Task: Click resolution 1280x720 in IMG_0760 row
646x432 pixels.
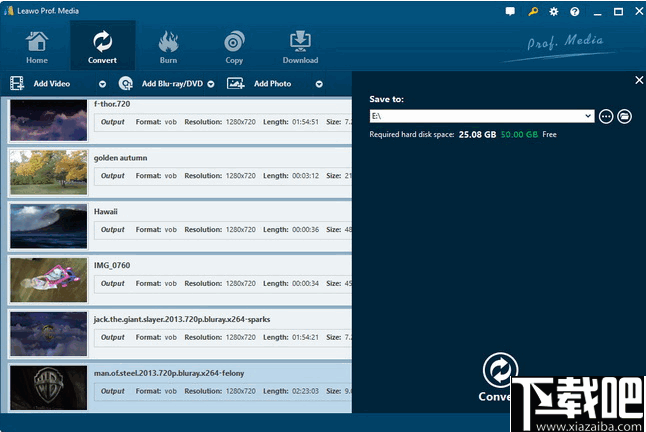Action: (241, 283)
